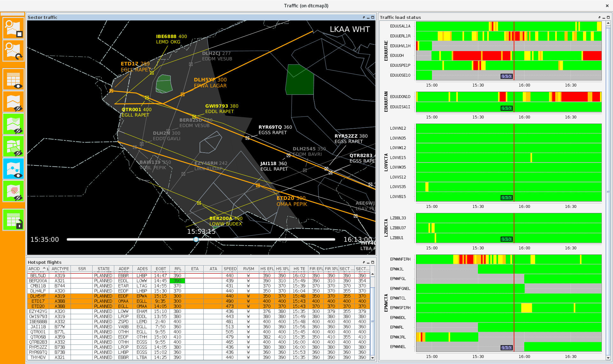
Task: Click the hotspot table scrollbar down arrow
Action: pos(373,358)
